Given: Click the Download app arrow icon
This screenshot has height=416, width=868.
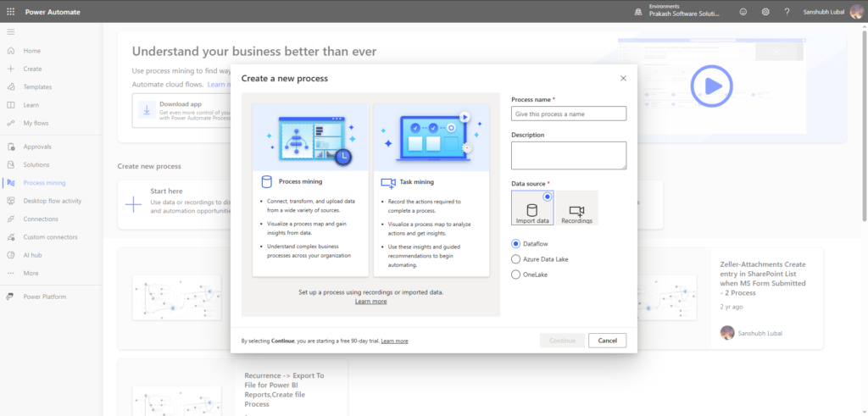Looking at the screenshot, I should coord(147,110).
